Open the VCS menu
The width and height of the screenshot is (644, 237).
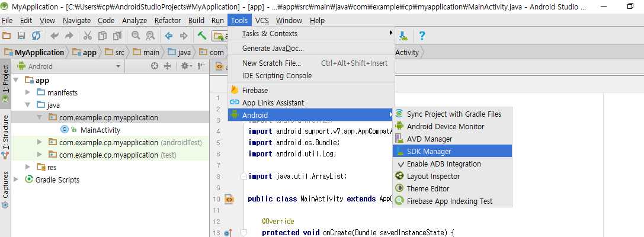[262, 21]
